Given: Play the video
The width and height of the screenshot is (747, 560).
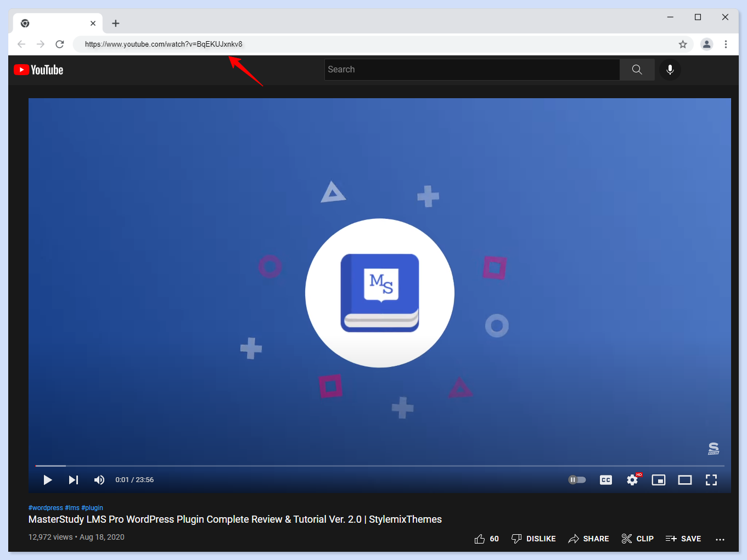Looking at the screenshot, I should click(x=48, y=480).
